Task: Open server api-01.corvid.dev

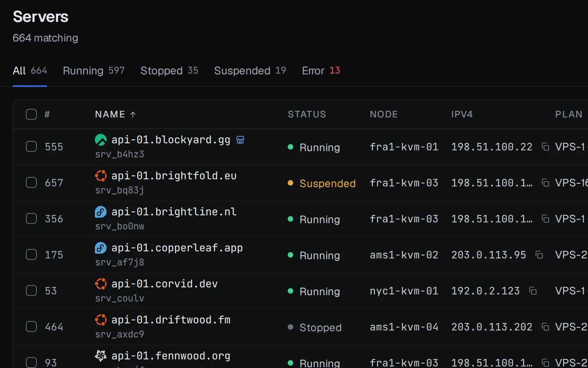Action: tap(165, 284)
